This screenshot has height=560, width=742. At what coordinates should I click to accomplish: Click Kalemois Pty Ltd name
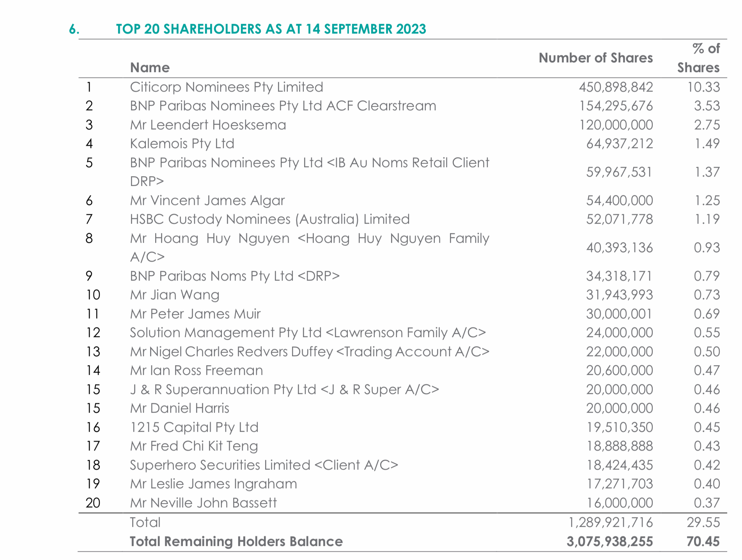[x=182, y=143]
